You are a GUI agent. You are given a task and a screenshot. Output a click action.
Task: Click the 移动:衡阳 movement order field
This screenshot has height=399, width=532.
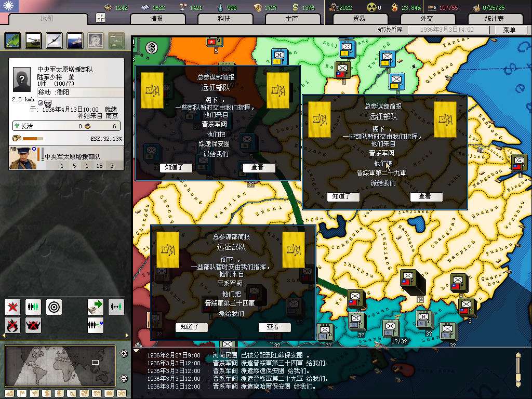tap(81, 92)
